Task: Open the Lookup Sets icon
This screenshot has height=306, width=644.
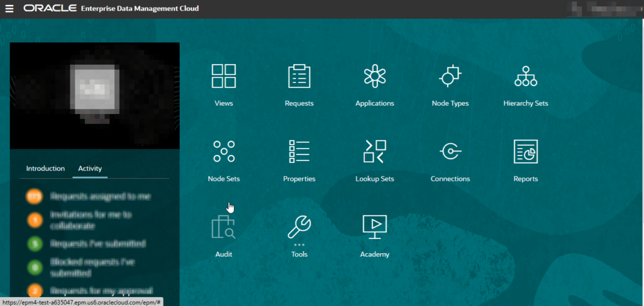Action: pos(375,151)
